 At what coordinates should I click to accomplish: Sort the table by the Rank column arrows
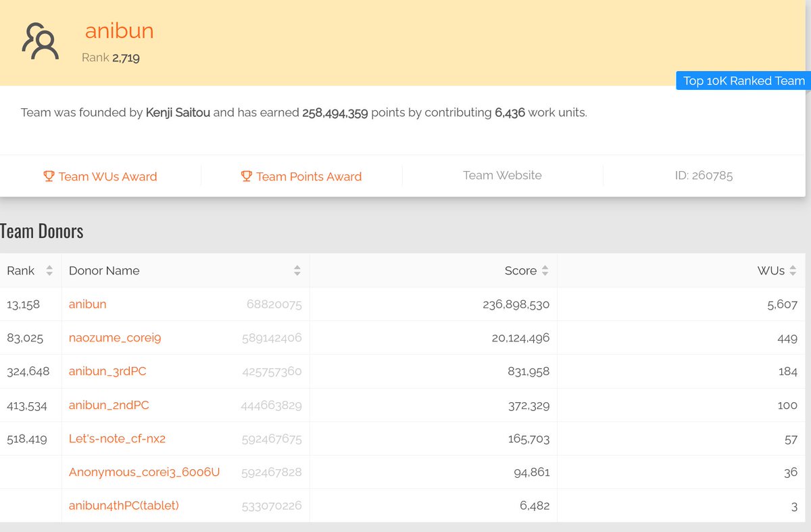click(x=49, y=270)
